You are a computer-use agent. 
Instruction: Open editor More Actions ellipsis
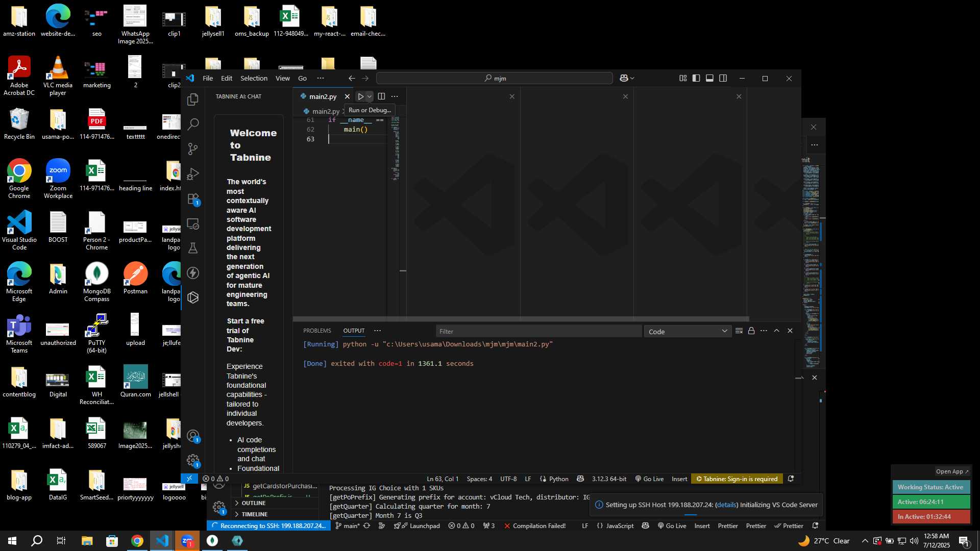click(395, 96)
